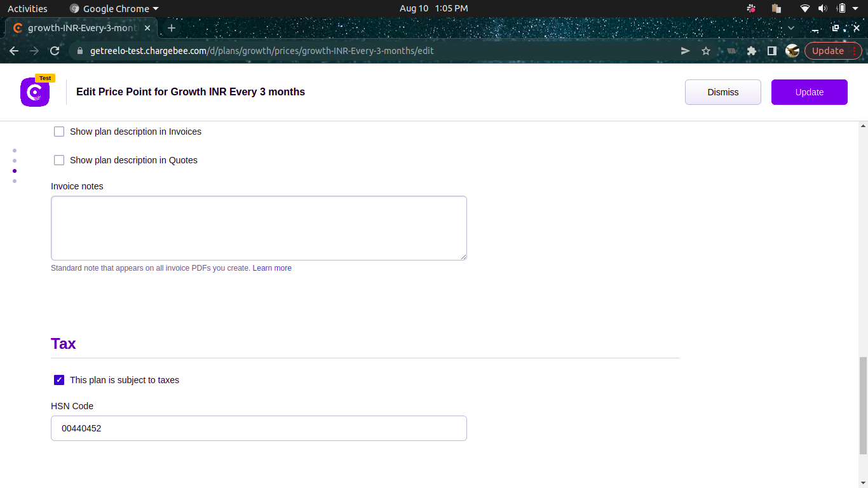The height and width of the screenshot is (488, 868).
Task: Click the Send-to-device arrow icon
Action: point(685,50)
